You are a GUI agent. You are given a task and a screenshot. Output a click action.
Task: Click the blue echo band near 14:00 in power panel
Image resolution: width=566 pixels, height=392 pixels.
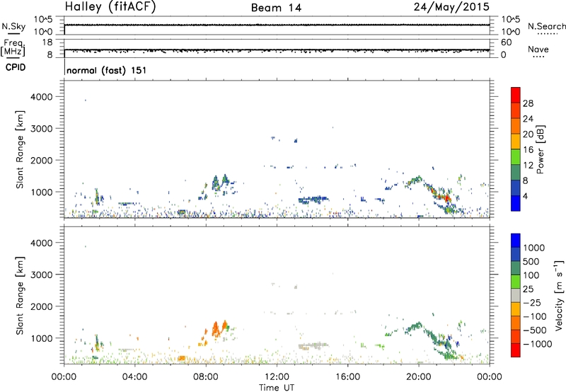click(313, 200)
